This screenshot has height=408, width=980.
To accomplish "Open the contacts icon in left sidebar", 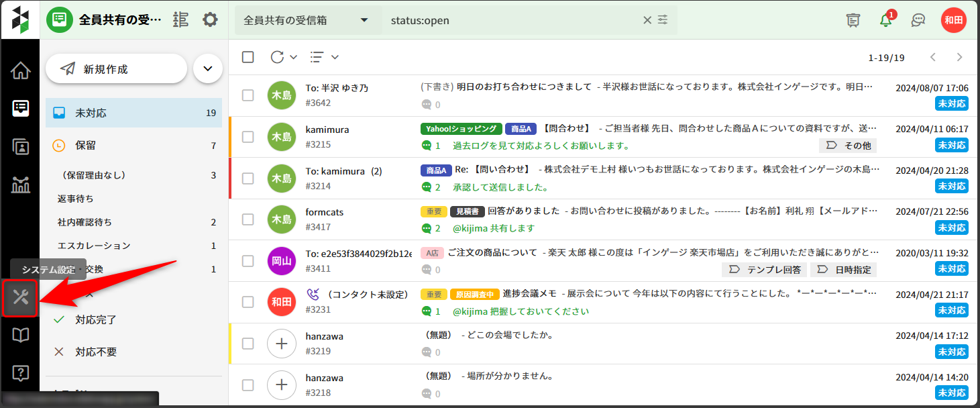I will [x=21, y=147].
